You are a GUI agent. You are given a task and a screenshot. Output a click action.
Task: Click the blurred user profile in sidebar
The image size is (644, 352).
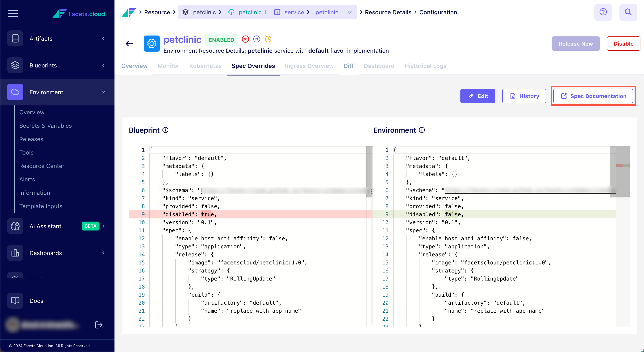click(x=42, y=325)
